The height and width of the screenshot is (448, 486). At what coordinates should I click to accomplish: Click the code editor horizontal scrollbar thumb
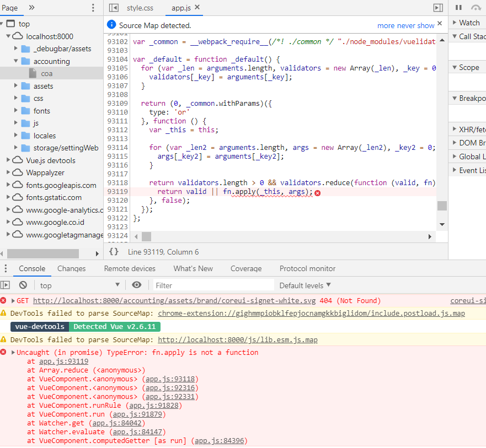point(146,236)
